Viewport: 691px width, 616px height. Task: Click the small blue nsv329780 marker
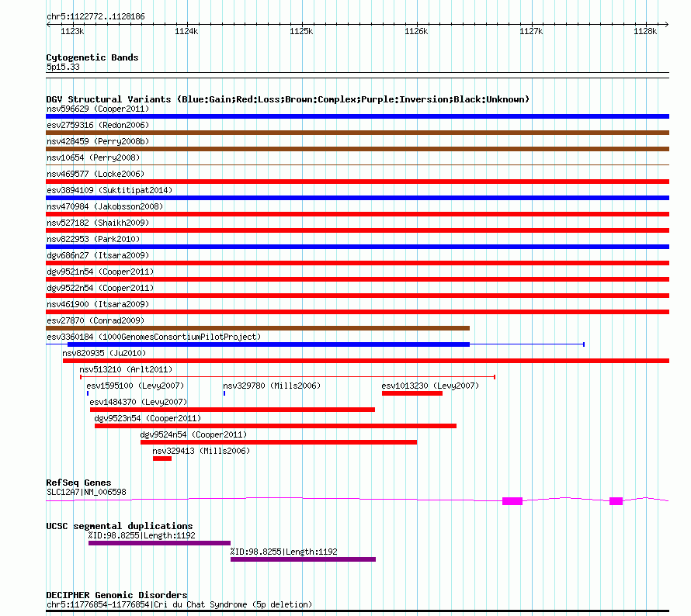(x=224, y=393)
